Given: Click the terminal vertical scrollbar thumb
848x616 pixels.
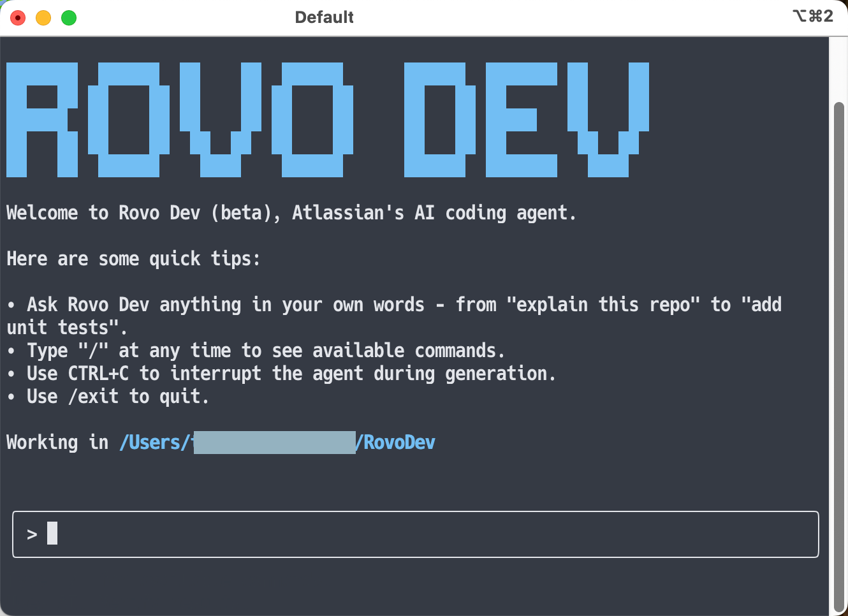Looking at the screenshot, I should point(839,357).
